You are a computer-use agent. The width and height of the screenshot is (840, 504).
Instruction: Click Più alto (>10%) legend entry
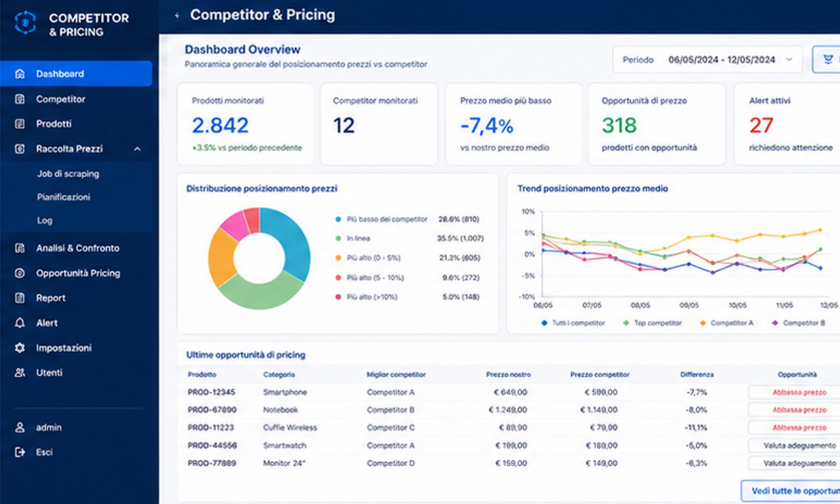click(407, 297)
